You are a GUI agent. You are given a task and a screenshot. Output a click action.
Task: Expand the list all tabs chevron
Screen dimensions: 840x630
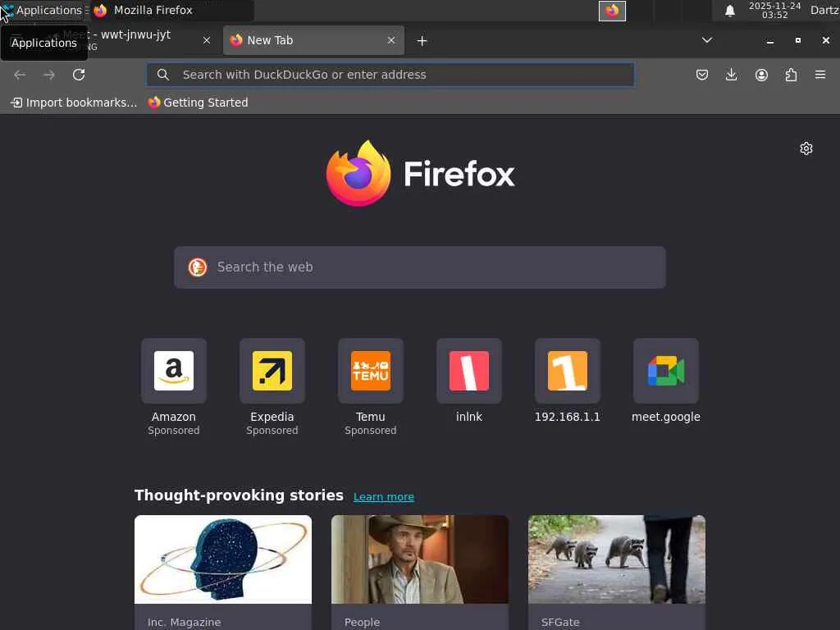pyautogui.click(x=707, y=40)
